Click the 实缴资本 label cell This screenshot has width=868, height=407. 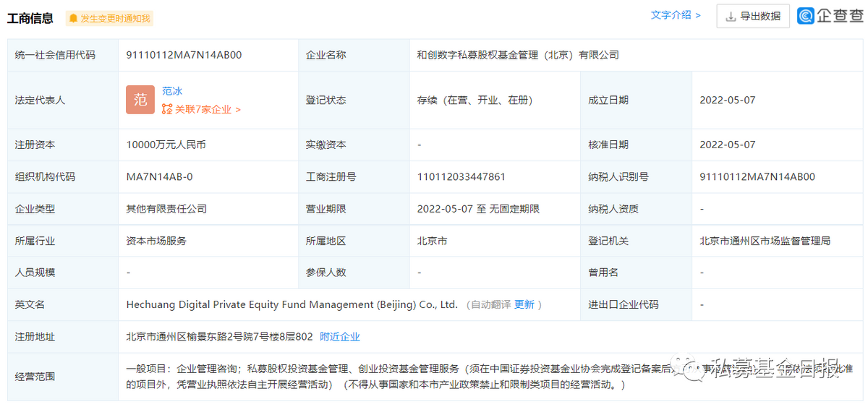click(x=354, y=145)
